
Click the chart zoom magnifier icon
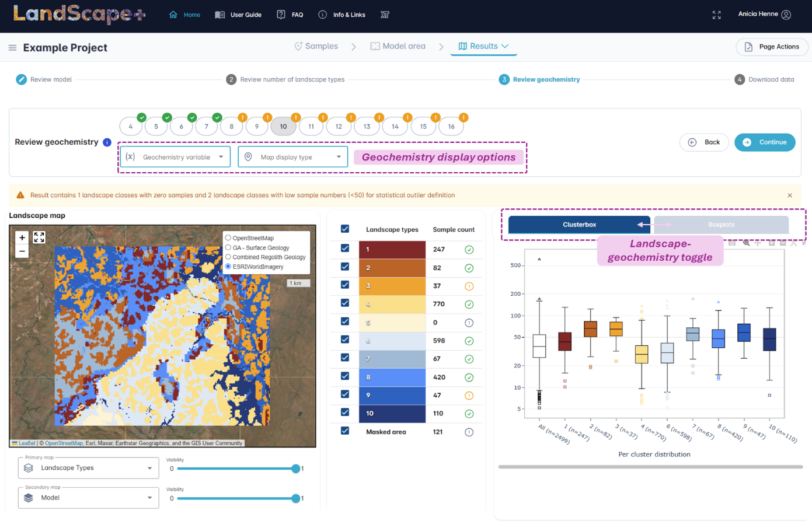click(x=747, y=243)
